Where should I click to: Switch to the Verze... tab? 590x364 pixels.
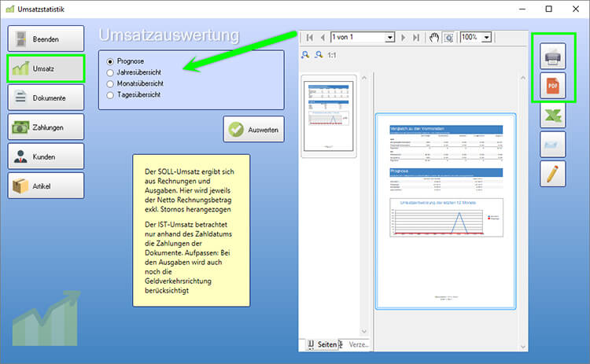pyautogui.click(x=355, y=344)
